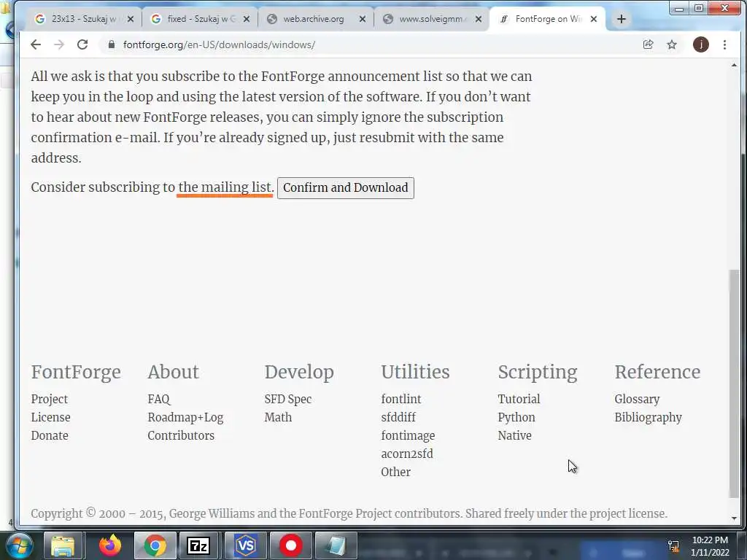747x560 pixels.
Task: Open the VS taskbar application
Action: tap(245, 545)
